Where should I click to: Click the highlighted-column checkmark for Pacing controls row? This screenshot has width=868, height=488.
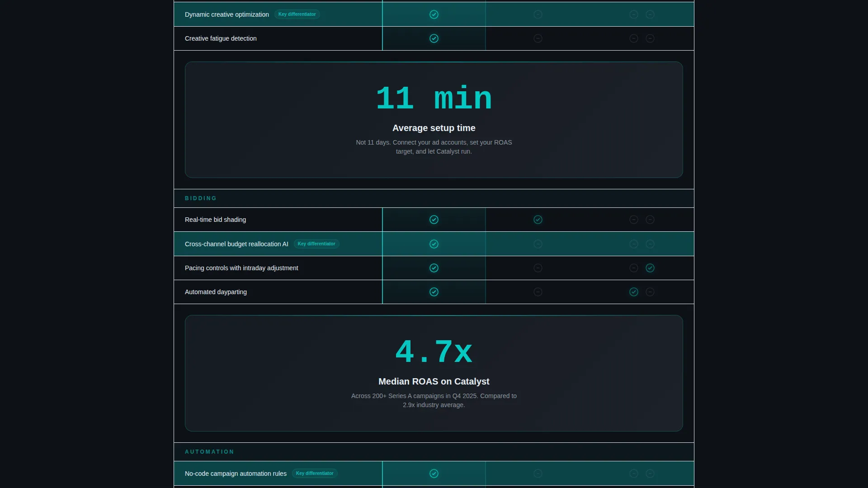click(434, 268)
